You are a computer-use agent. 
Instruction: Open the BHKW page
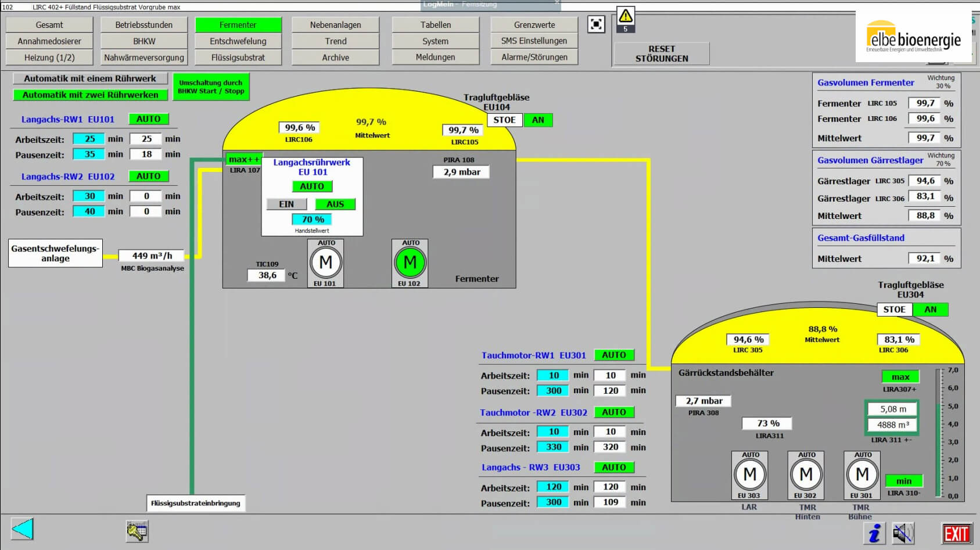(144, 41)
